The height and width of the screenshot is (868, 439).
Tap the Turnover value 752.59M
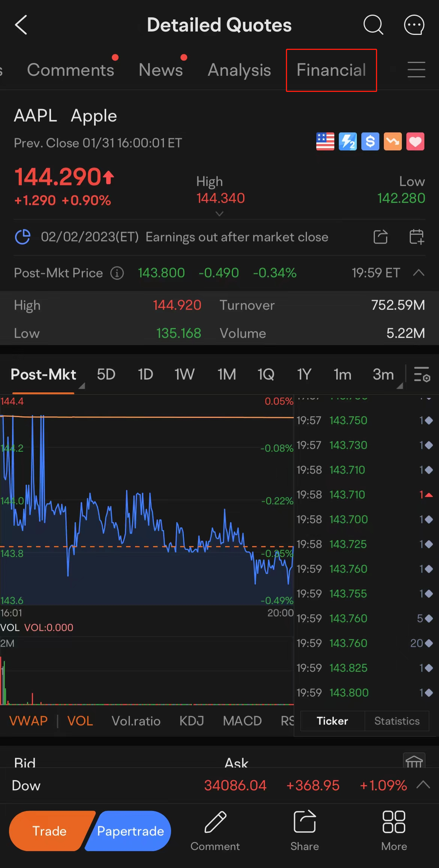pyautogui.click(x=398, y=305)
